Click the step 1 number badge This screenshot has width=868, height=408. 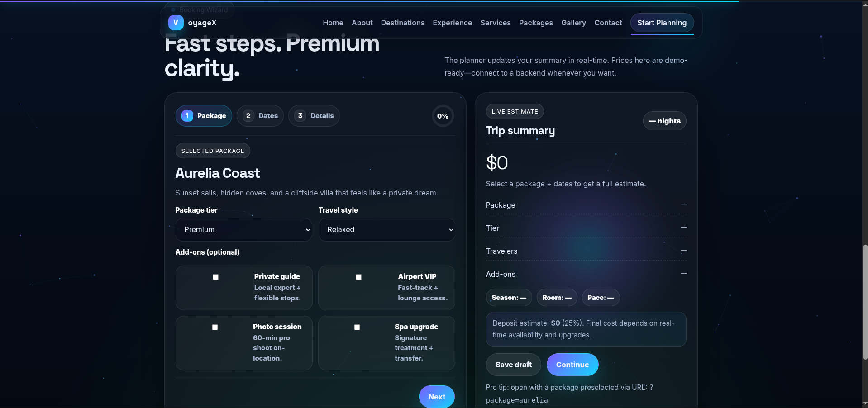pos(187,116)
